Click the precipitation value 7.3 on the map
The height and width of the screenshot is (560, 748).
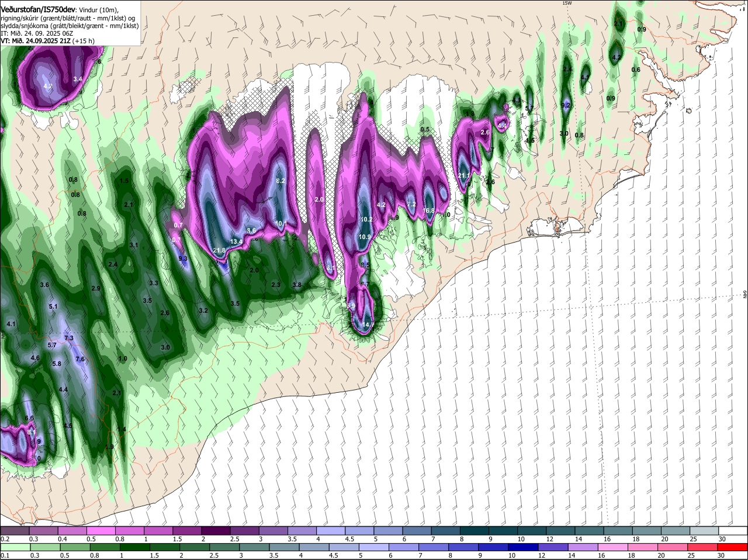tap(68, 338)
